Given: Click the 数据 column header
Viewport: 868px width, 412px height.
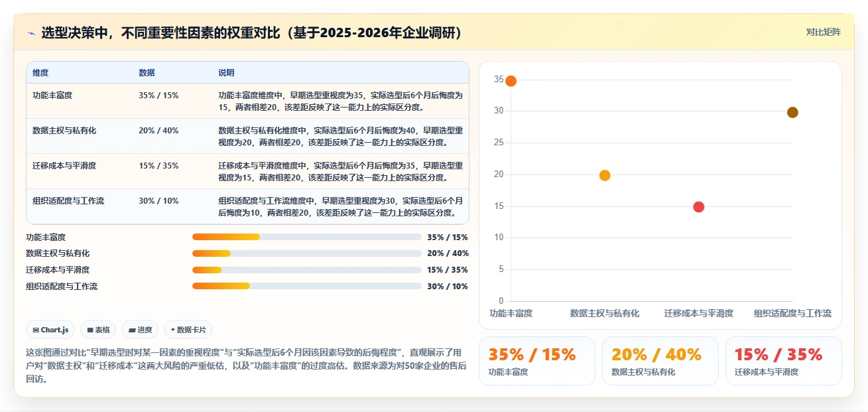Looking at the screenshot, I should [x=147, y=73].
